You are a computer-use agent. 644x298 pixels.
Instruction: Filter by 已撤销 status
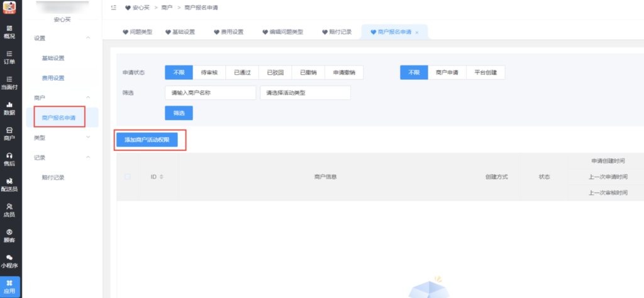coord(308,73)
